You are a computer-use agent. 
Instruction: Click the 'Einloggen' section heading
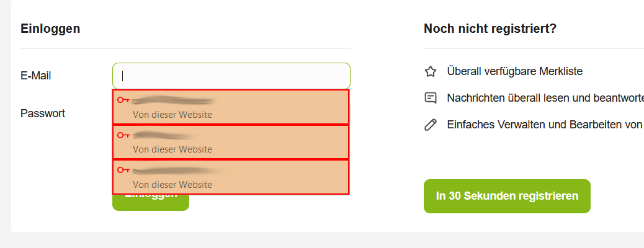pos(50,29)
